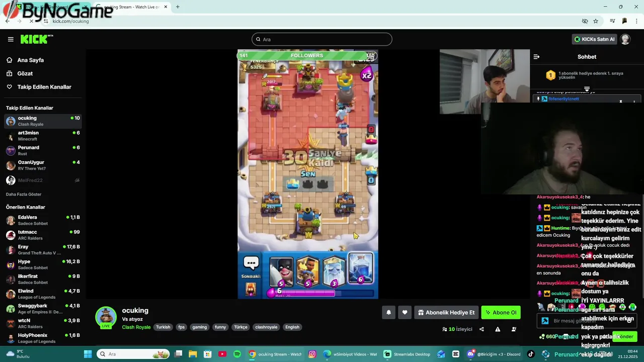
Task: Open the Perunard Rust channel
Action: [x=42, y=150]
